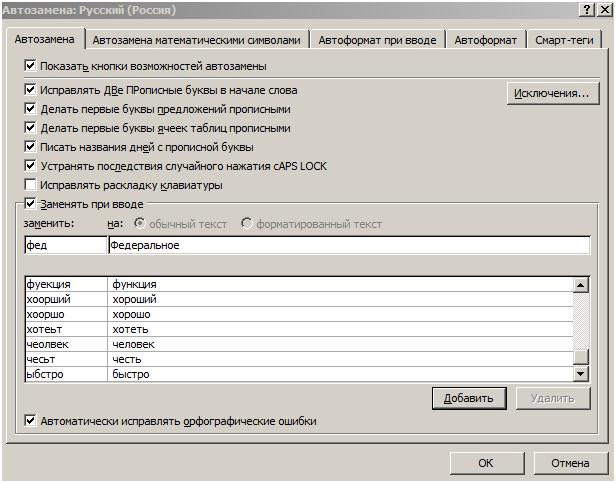Click the Исключения... button
Viewport: 616px width, 483px height.
553,93
